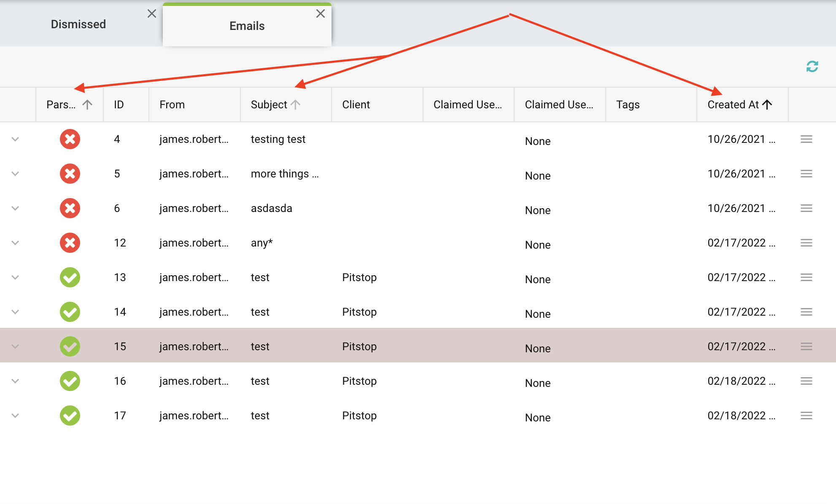The width and height of the screenshot is (836, 504).
Task: Open the row actions menu for row 17
Action: [806, 416]
